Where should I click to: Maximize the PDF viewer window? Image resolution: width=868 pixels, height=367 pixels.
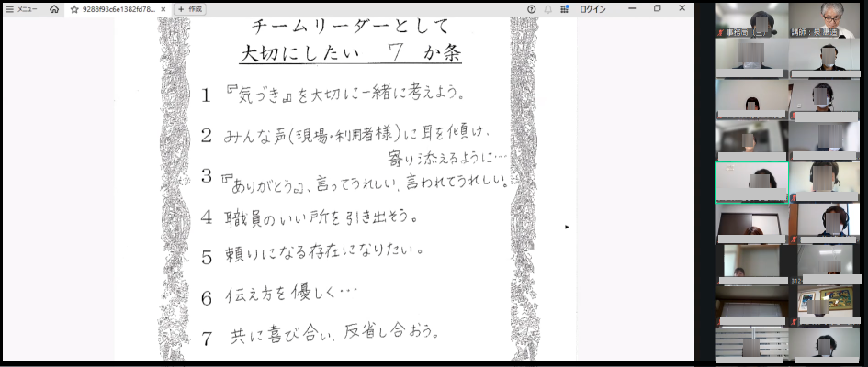click(x=657, y=8)
